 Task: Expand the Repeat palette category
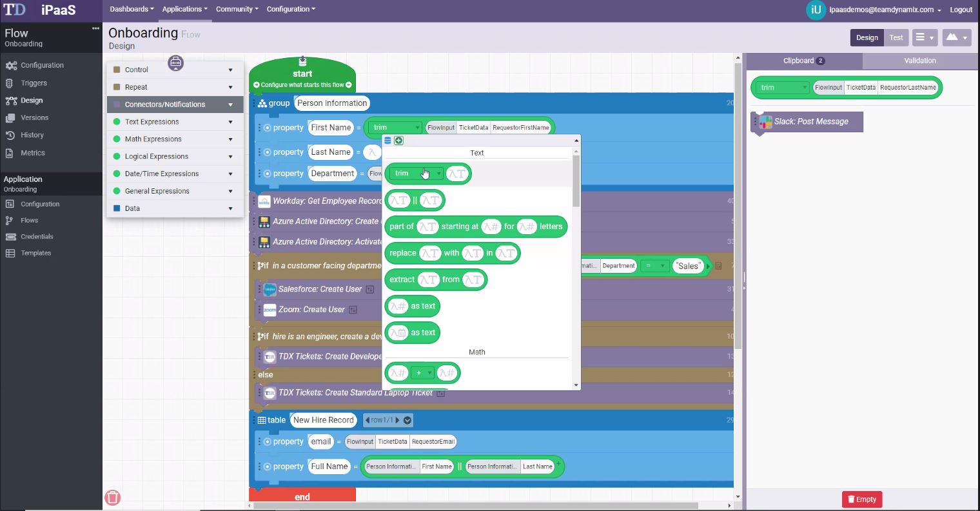(x=175, y=87)
